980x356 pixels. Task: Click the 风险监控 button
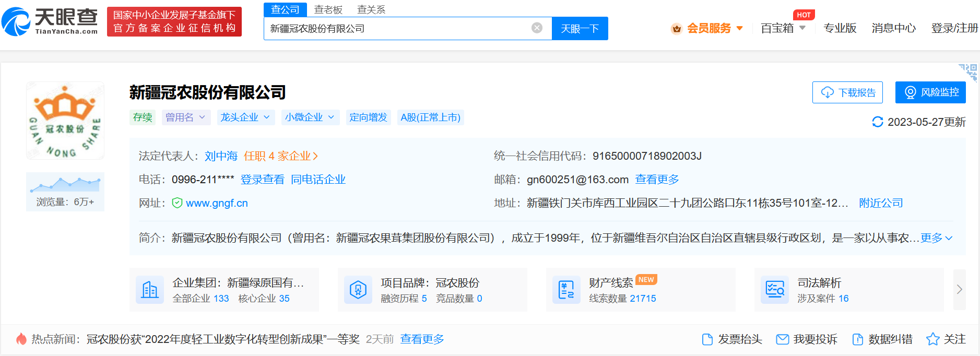tap(930, 92)
